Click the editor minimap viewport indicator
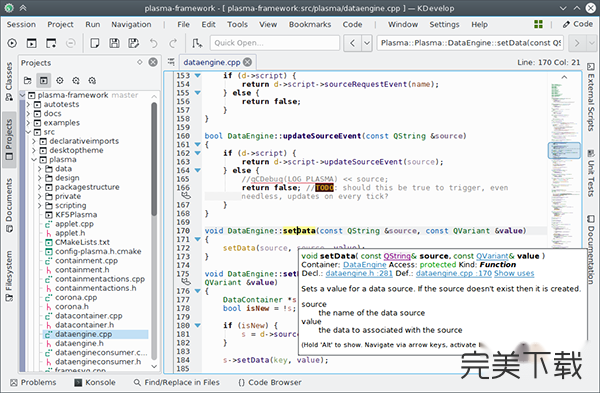The height and width of the screenshot is (393, 600). click(564, 150)
